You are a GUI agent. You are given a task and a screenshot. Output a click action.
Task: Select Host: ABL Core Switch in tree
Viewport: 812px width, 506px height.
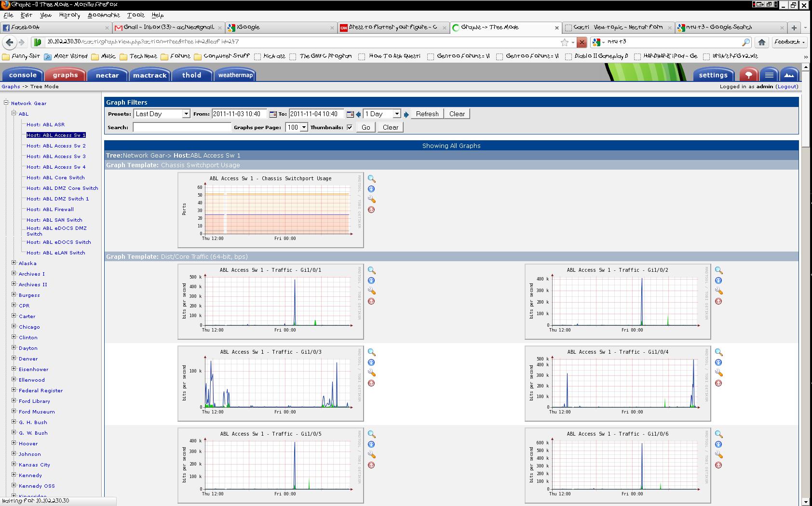tap(55, 177)
